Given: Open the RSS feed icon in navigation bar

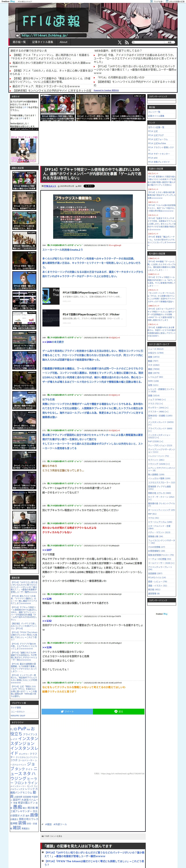Looking at the screenshot, I should [x=127, y=42].
